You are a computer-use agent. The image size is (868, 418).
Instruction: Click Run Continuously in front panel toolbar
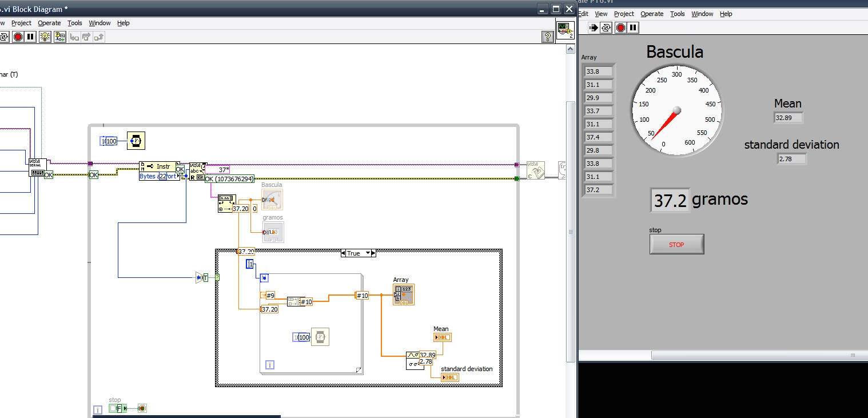pos(607,27)
